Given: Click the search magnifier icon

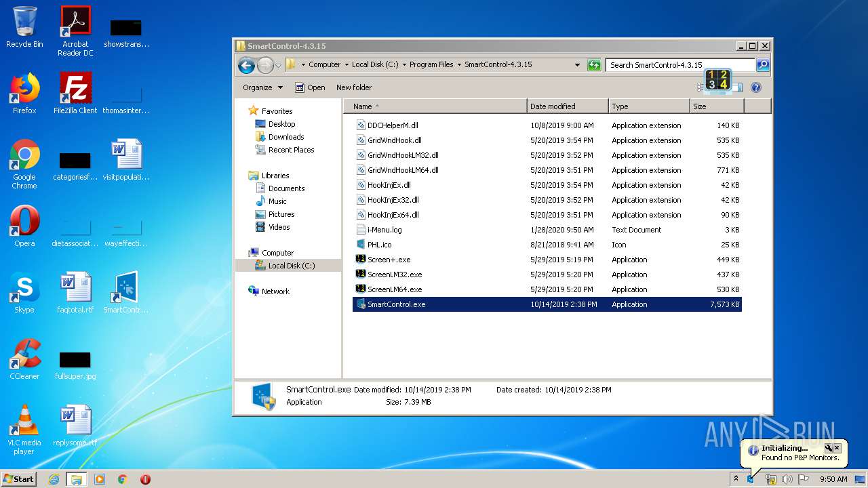Looking at the screenshot, I should tap(763, 65).
